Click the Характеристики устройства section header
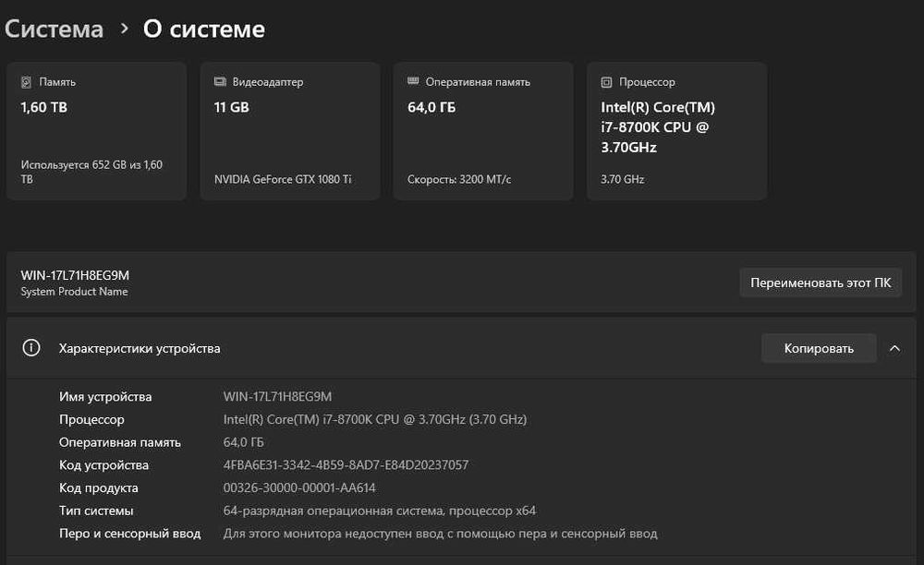Screen dimensions: 924x565 [140, 348]
